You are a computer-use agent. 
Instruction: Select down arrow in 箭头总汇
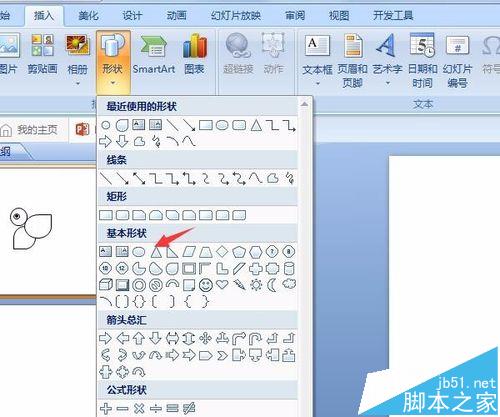[x=155, y=338]
